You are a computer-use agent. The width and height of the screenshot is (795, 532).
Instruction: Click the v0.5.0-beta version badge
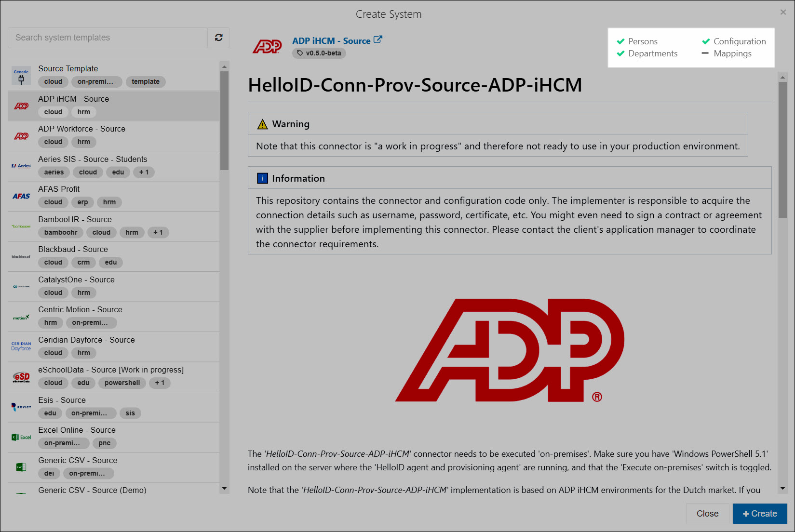[319, 53]
